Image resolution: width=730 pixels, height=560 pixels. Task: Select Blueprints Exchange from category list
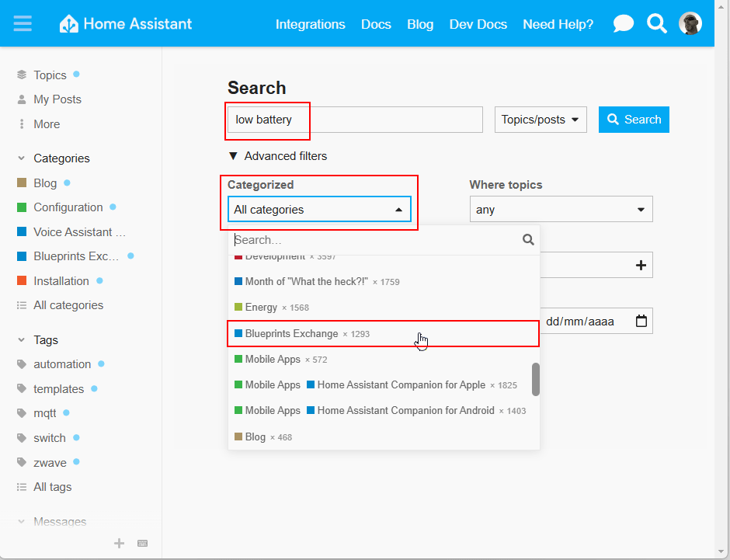pyautogui.click(x=292, y=334)
